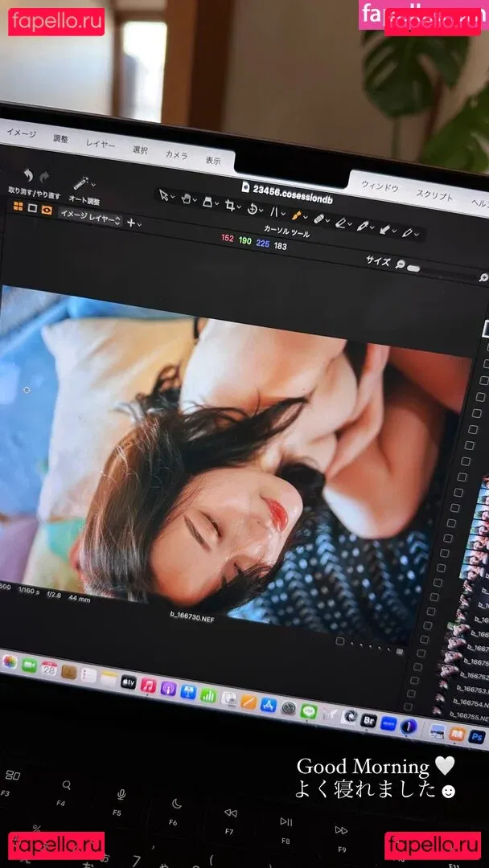
Task: Expand the eyedropper tool chevron
Action: click(371, 227)
